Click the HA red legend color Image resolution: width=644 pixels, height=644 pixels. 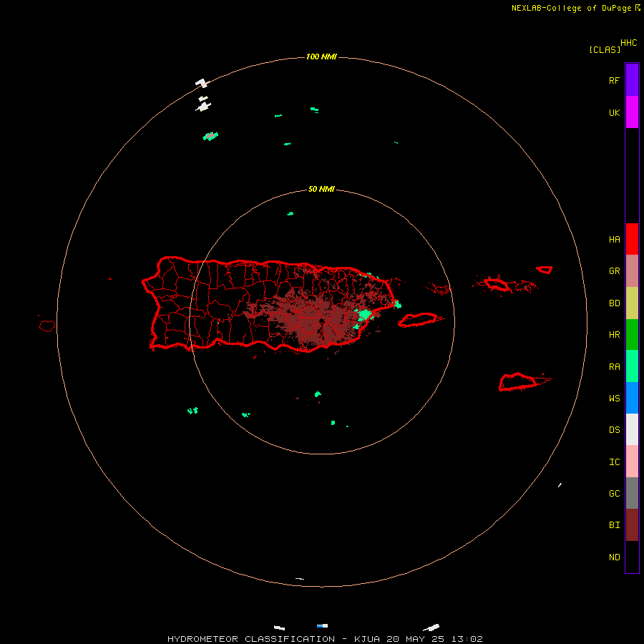click(x=632, y=238)
